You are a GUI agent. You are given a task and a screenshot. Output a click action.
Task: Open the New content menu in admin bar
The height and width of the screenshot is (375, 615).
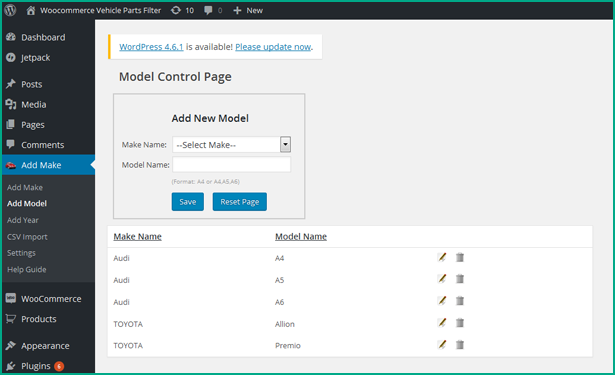pyautogui.click(x=248, y=11)
